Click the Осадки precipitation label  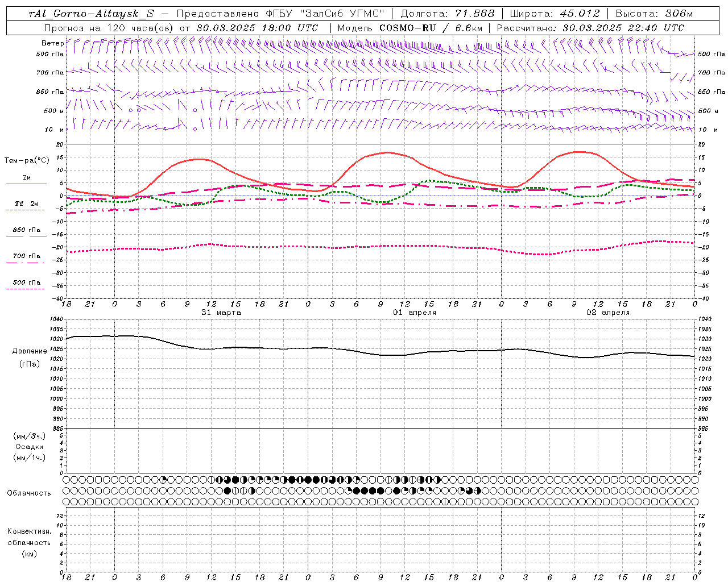(30, 447)
